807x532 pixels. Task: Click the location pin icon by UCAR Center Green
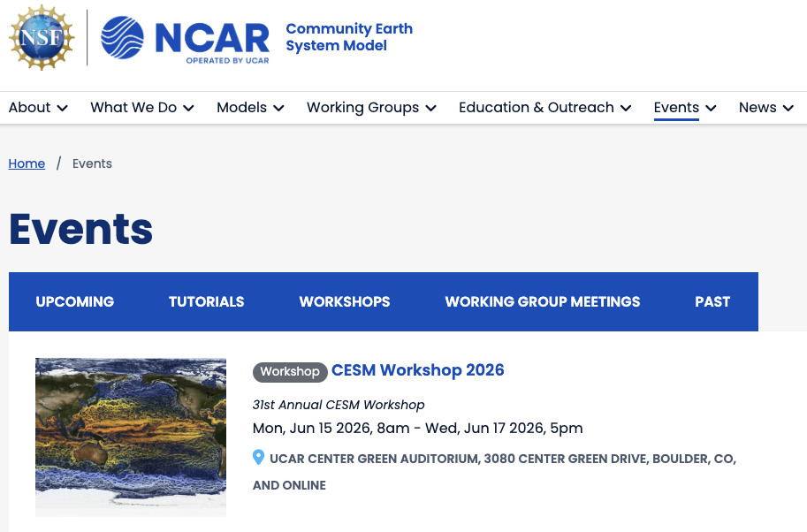tap(258, 458)
